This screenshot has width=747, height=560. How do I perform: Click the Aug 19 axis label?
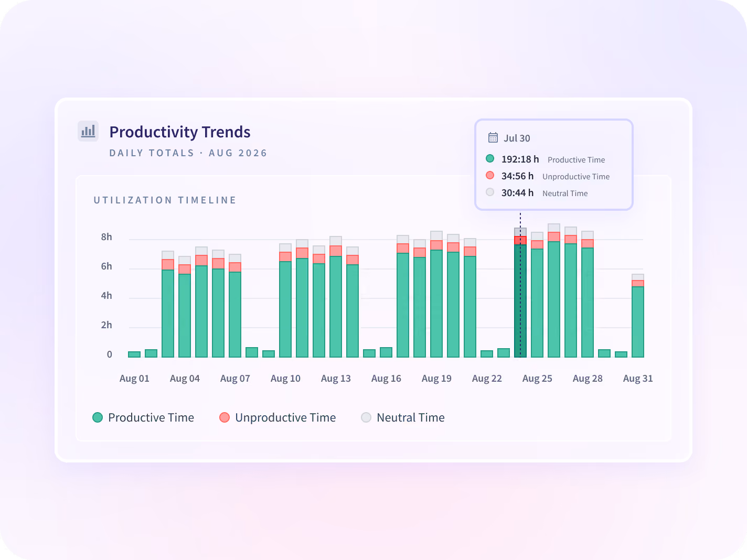pyautogui.click(x=436, y=379)
